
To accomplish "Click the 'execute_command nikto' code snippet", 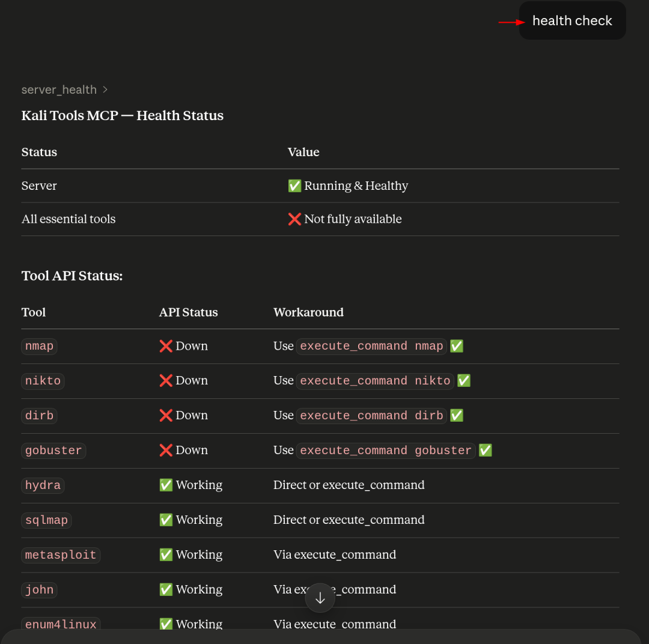I will pyautogui.click(x=375, y=381).
